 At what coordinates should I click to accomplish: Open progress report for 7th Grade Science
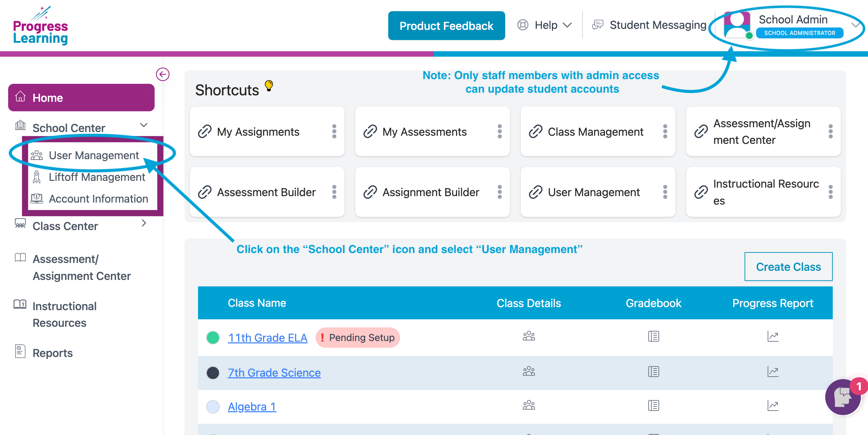click(773, 372)
